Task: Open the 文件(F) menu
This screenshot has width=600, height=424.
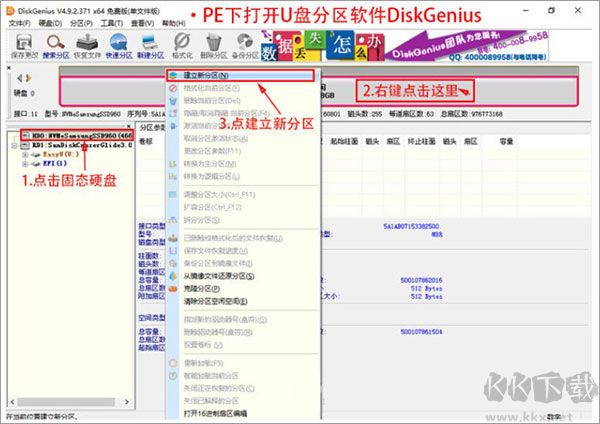Action: (x=20, y=23)
